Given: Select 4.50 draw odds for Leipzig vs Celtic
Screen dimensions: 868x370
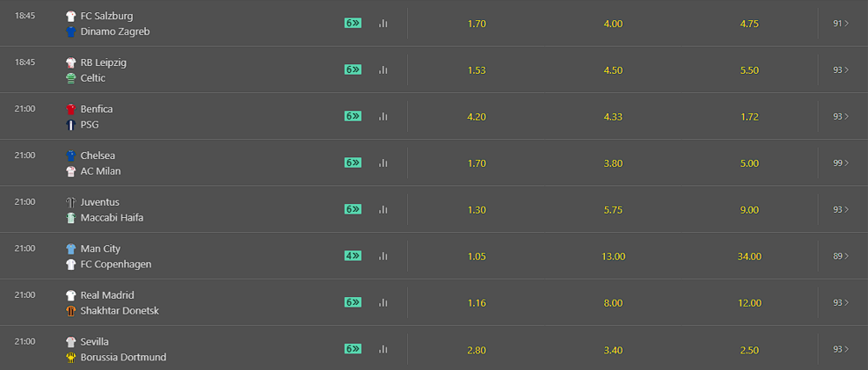Looking at the screenshot, I should click(614, 70).
